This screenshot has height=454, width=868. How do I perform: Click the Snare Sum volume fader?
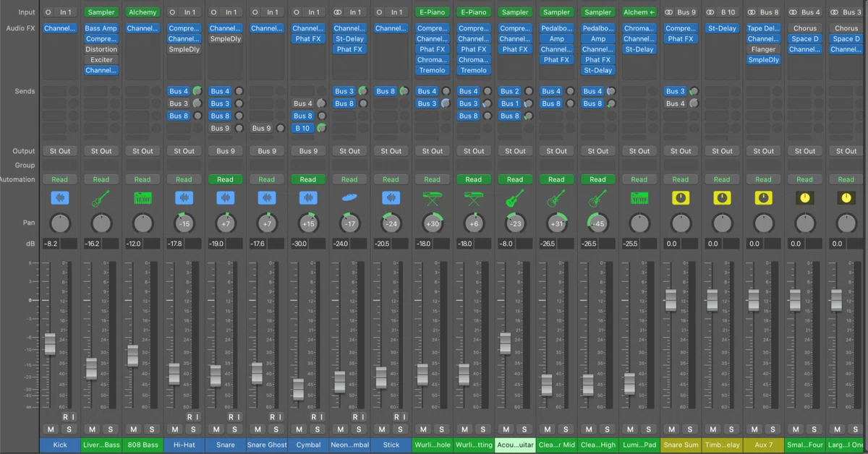pos(671,299)
